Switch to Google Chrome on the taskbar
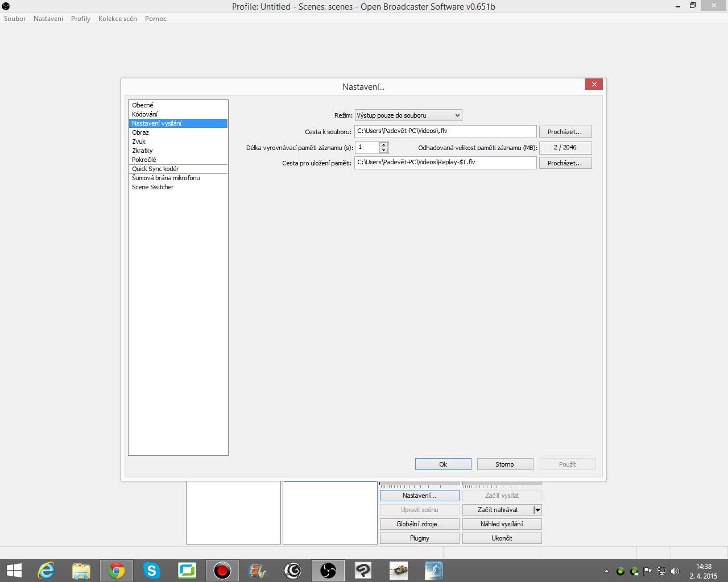Screen dimensions: 728x582 click(x=117, y=571)
